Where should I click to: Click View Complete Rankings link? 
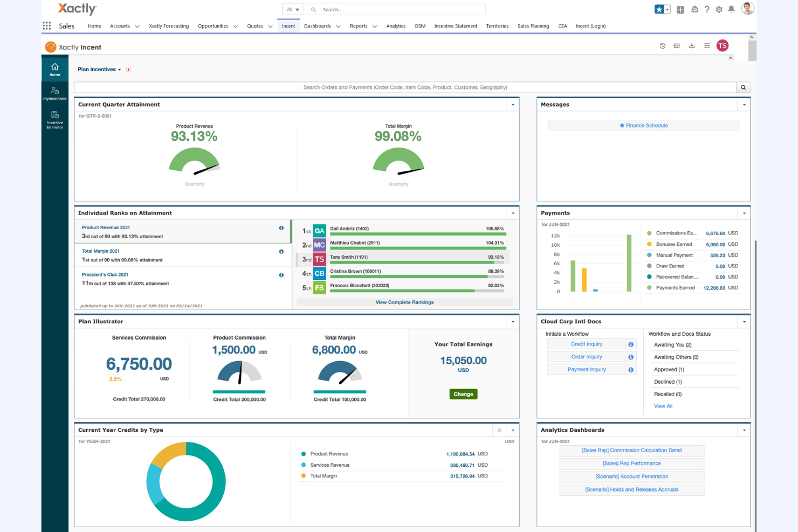coord(404,302)
